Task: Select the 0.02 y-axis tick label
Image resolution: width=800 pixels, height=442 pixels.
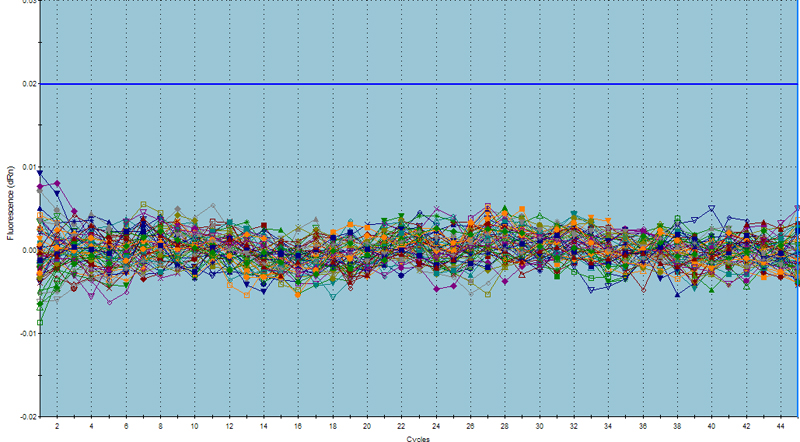Action: [x=28, y=84]
